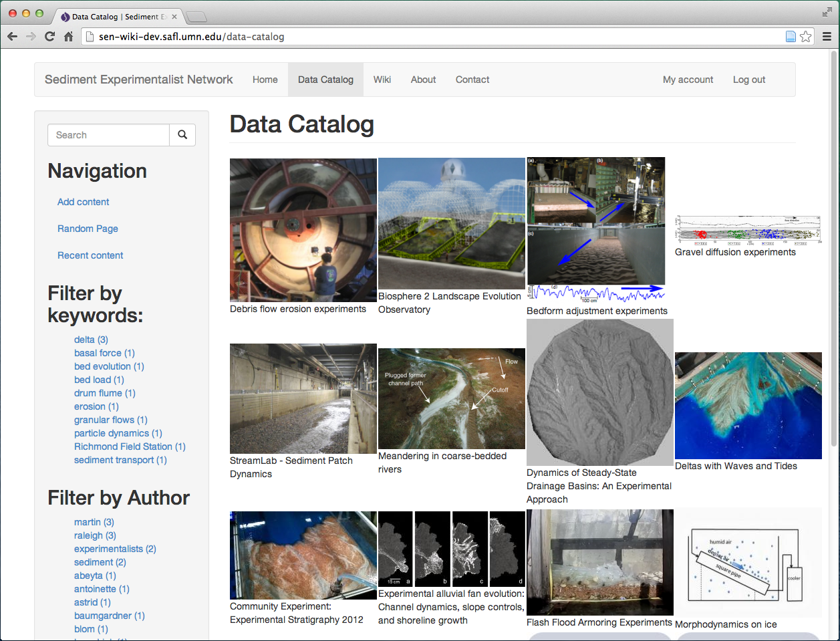Filter by keyword basal force
This screenshot has width=840, height=641.
click(x=104, y=353)
